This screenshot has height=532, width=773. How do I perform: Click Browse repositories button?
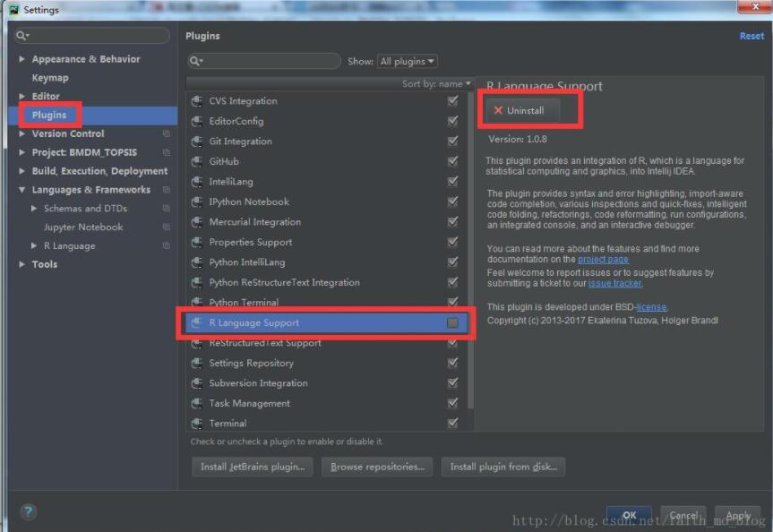(x=375, y=467)
